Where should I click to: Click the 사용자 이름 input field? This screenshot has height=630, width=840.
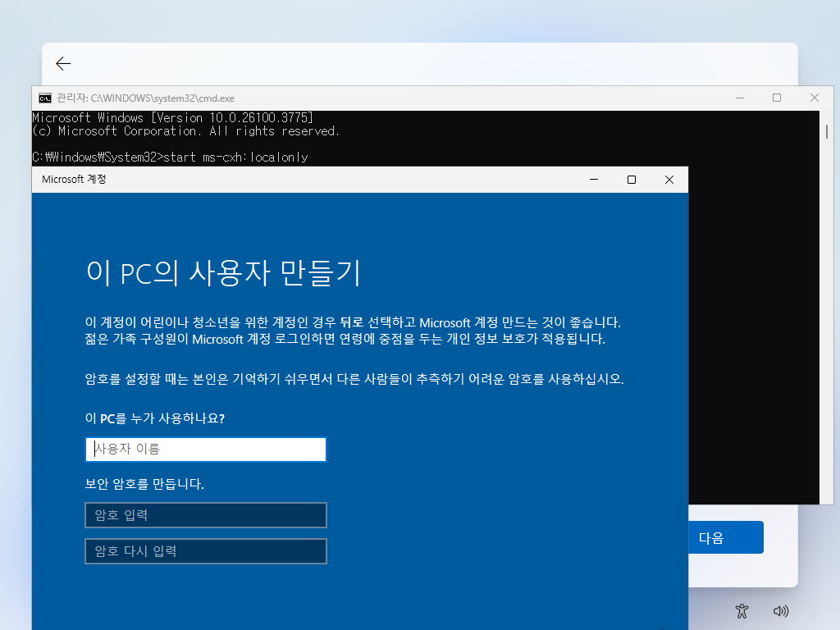[206, 450]
